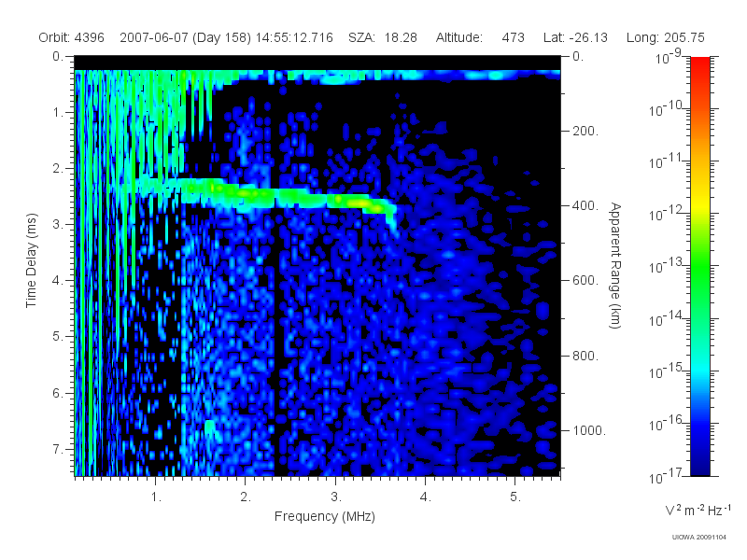Click the '1.' tick on frequency axis
Screen dimensions: 747x560
click(x=156, y=497)
